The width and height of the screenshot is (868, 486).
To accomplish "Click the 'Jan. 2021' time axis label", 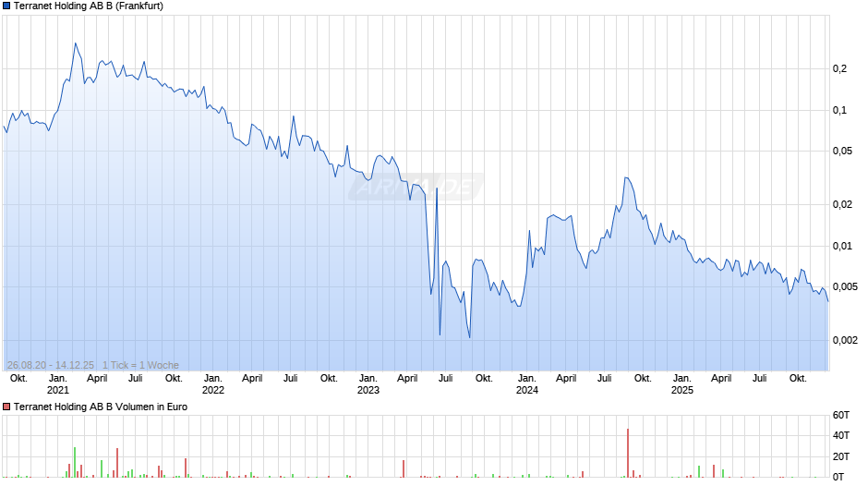I will (58, 384).
